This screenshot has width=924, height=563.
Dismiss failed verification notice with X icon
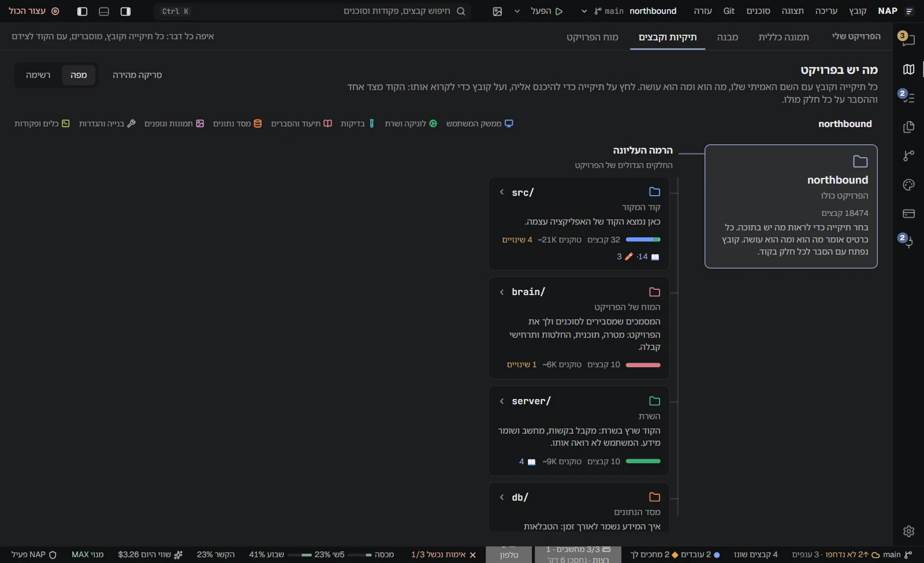473,555
